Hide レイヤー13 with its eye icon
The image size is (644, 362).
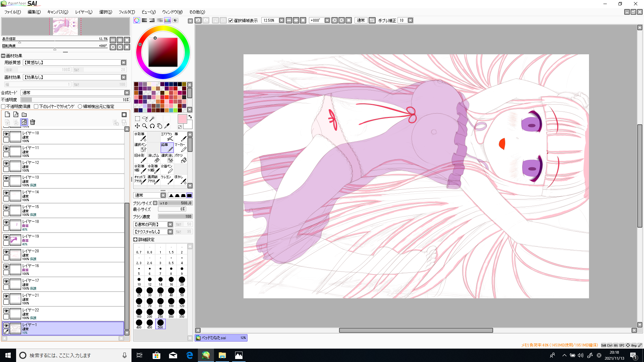point(6,178)
